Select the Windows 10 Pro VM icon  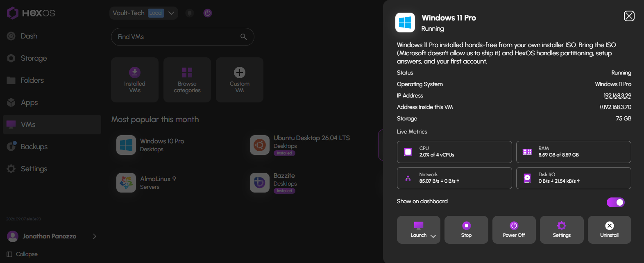point(126,145)
